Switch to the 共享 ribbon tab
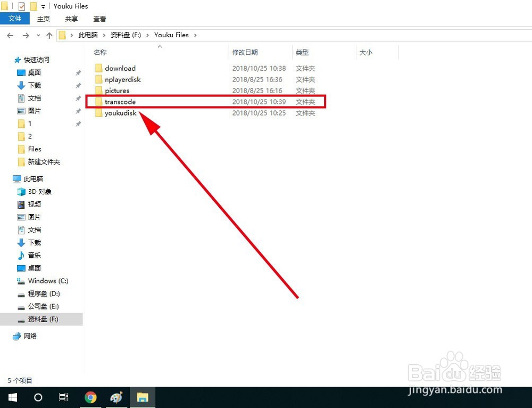Image resolution: width=532 pixels, height=408 pixels. tap(72, 19)
